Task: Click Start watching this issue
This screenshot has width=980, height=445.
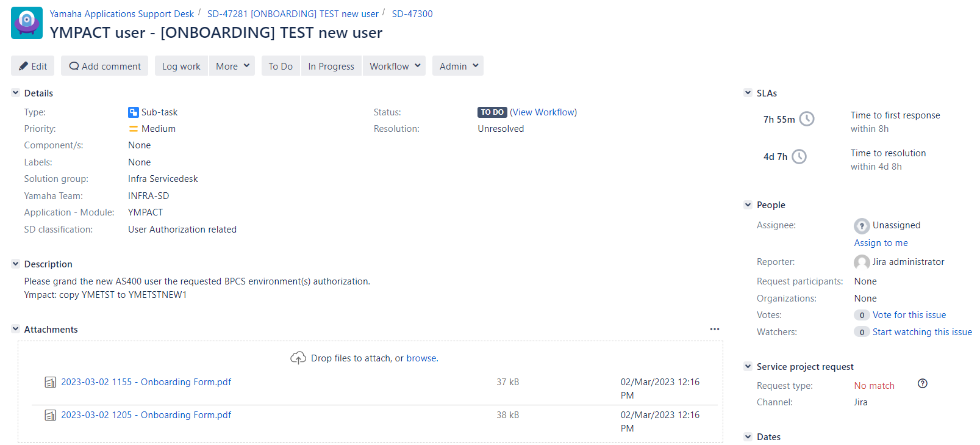Action: click(x=922, y=332)
